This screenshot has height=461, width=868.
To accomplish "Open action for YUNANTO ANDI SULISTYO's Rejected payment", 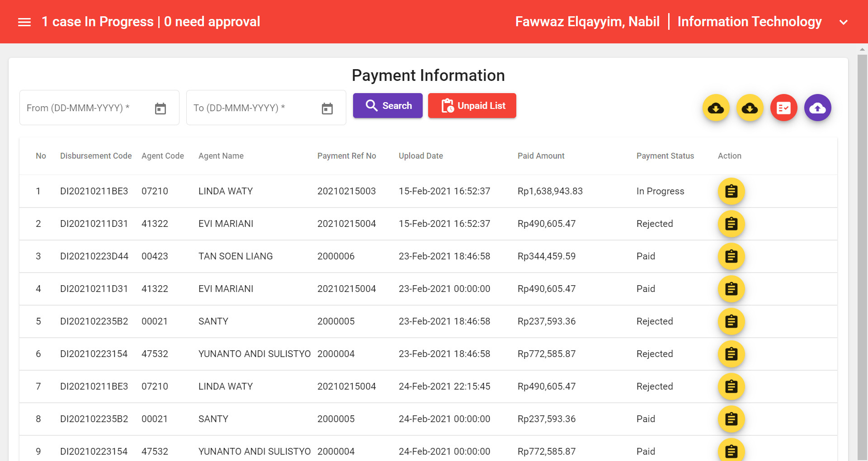I will (731, 354).
